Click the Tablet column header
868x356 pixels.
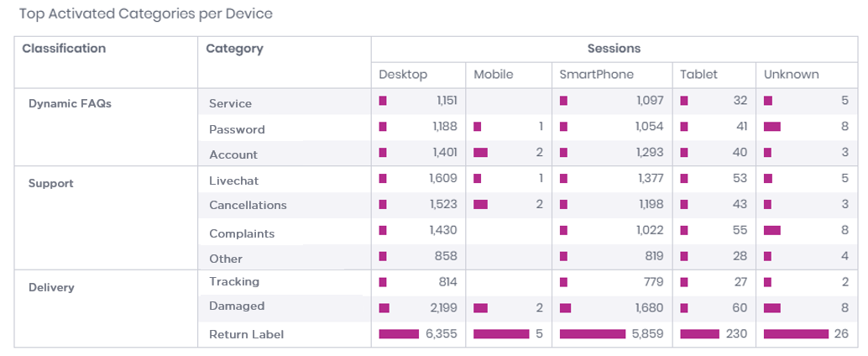tap(698, 75)
